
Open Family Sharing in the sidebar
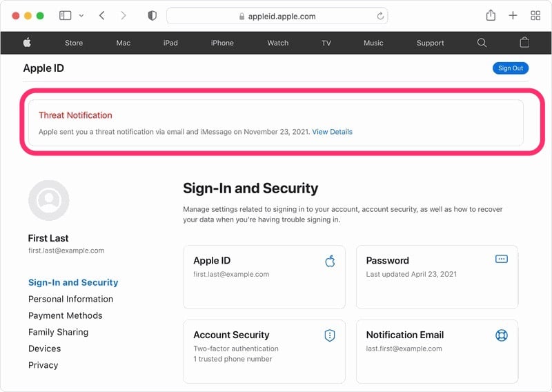(58, 332)
